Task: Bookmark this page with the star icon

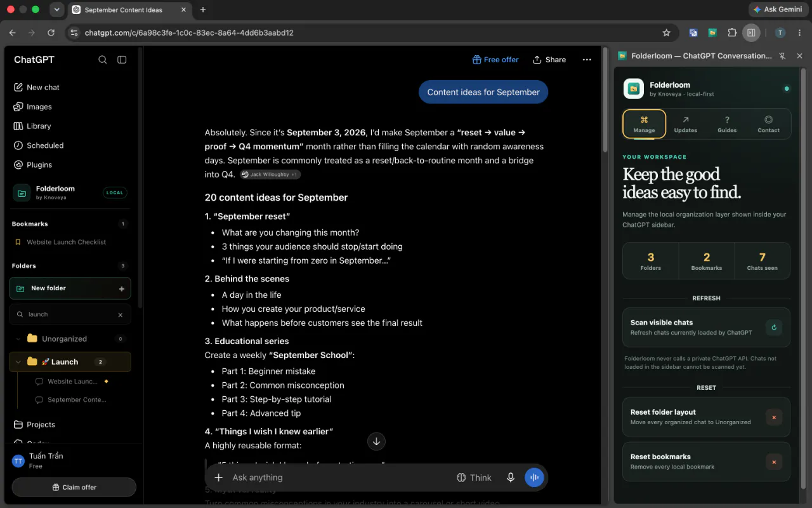Action: click(666, 32)
